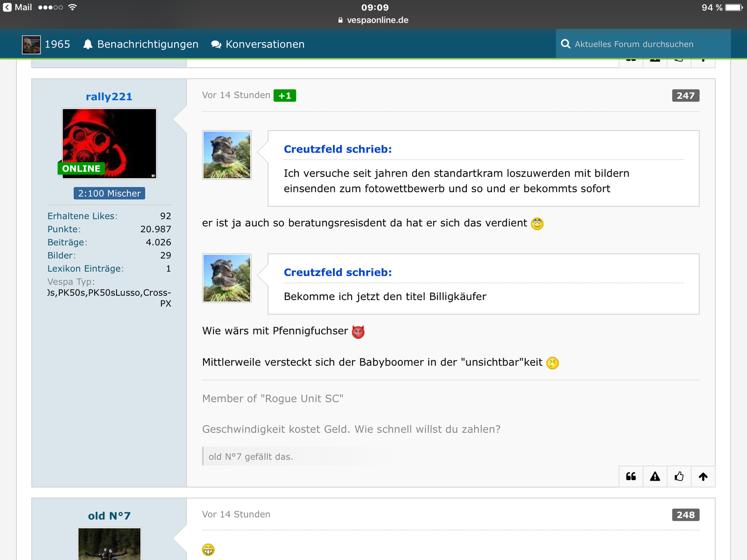This screenshot has width=747, height=560.
Task: Open the Benachrichtigungen bell notifications
Action: click(141, 44)
